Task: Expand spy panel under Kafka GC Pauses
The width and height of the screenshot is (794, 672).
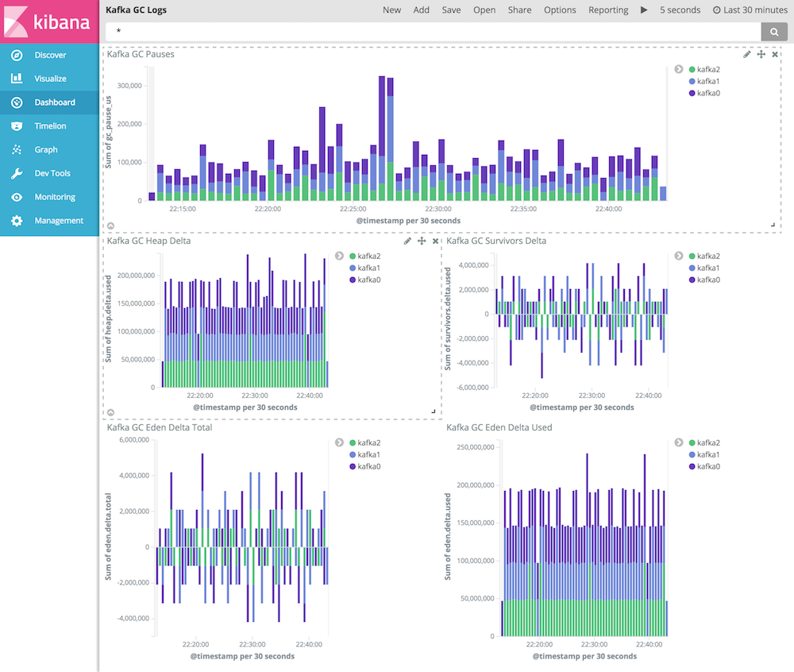Action: click(110, 226)
